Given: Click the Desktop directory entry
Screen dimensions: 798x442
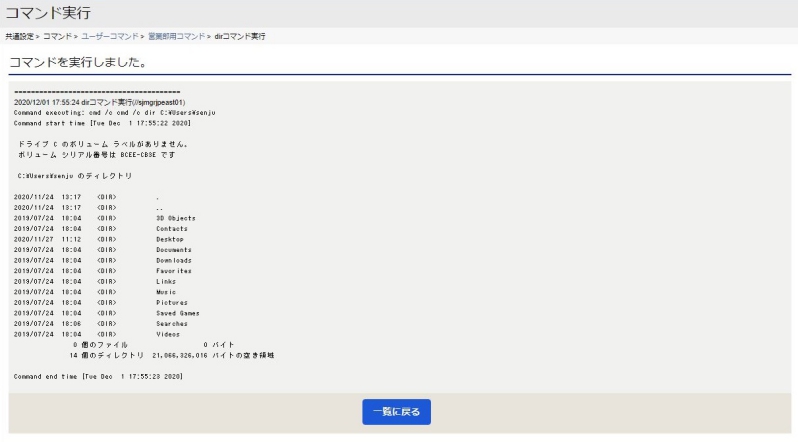Looking at the screenshot, I should pos(170,239).
